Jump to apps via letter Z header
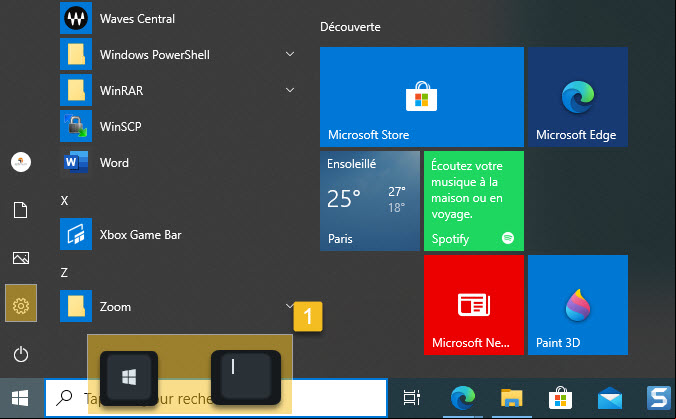The image size is (676, 419). pyautogui.click(x=64, y=272)
